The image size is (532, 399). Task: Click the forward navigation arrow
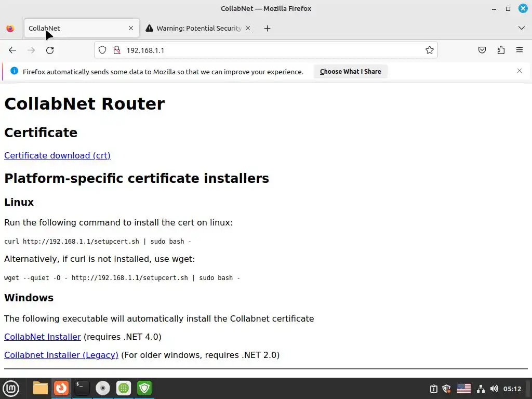(31, 50)
